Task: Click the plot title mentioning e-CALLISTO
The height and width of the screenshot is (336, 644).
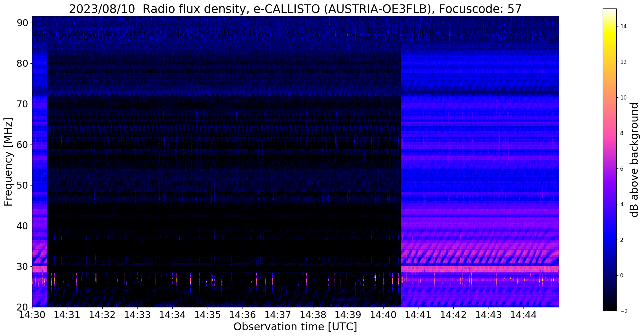Action: (295, 9)
